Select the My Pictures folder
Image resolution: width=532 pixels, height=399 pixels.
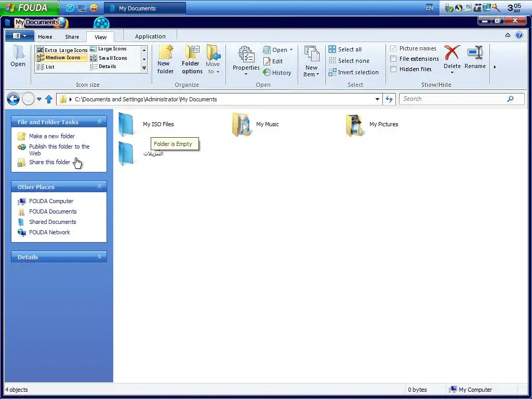click(x=372, y=125)
